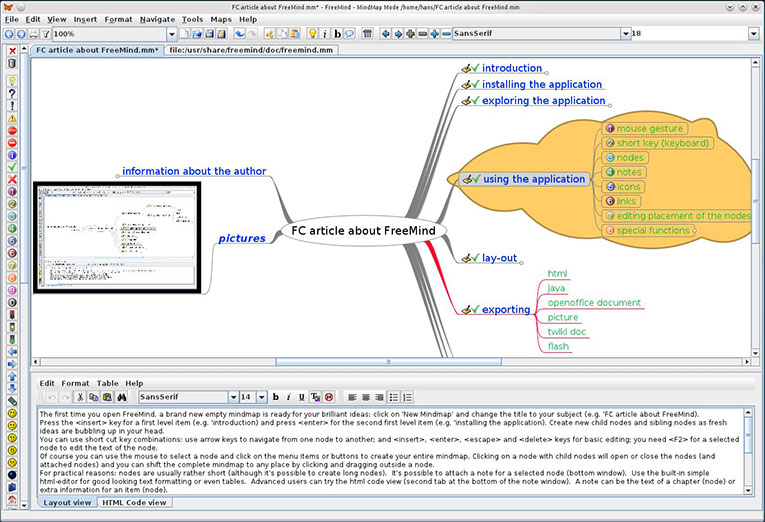The height and width of the screenshot is (522, 765).
Task: Click the note text scrollbar up arrow
Action: pos(749,413)
